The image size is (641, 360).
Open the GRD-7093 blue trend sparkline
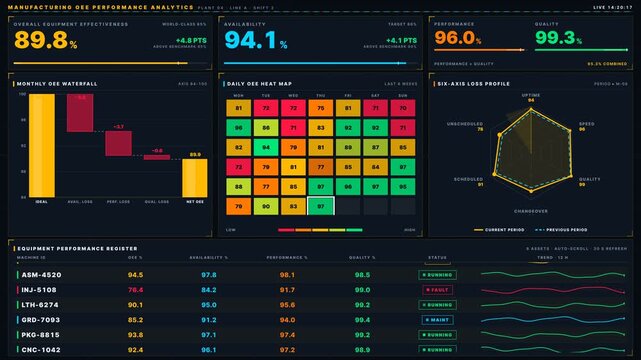click(x=553, y=320)
